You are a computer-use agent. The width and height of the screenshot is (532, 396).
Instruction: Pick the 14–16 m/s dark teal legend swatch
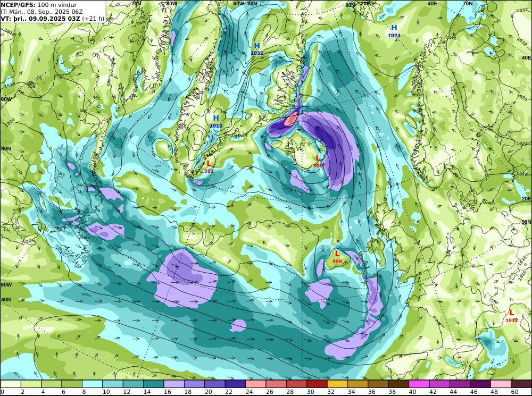click(154, 384)
